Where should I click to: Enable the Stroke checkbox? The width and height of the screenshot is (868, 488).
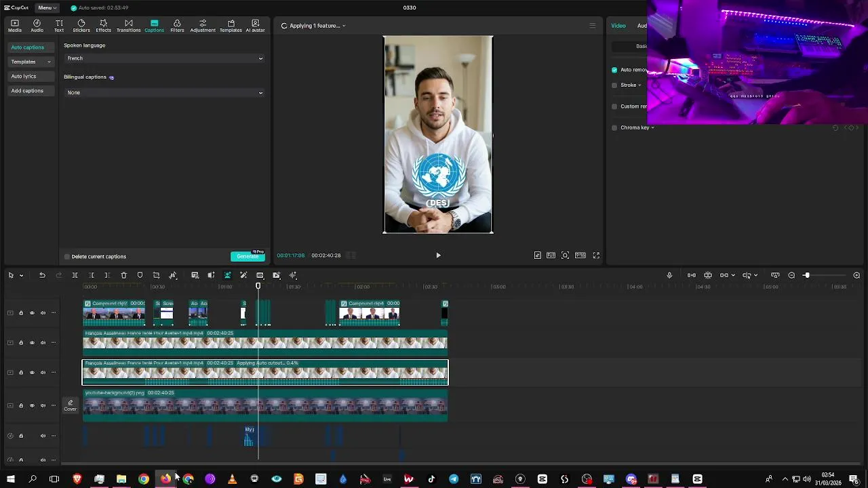click(614, 85)
